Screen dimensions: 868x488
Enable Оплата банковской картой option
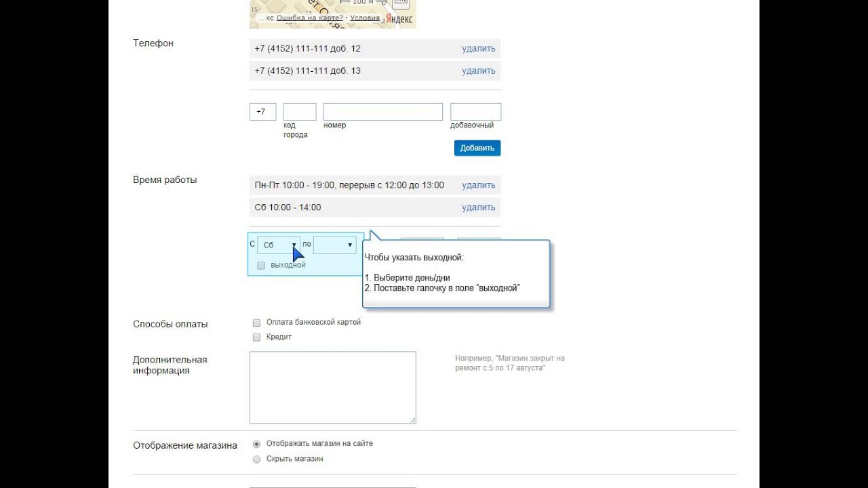pos(256,323)
